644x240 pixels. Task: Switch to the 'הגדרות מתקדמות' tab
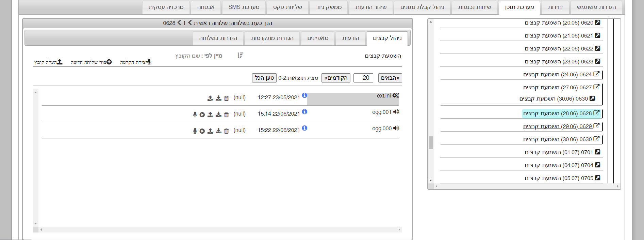pyautogui.click(x=272, y=38)
